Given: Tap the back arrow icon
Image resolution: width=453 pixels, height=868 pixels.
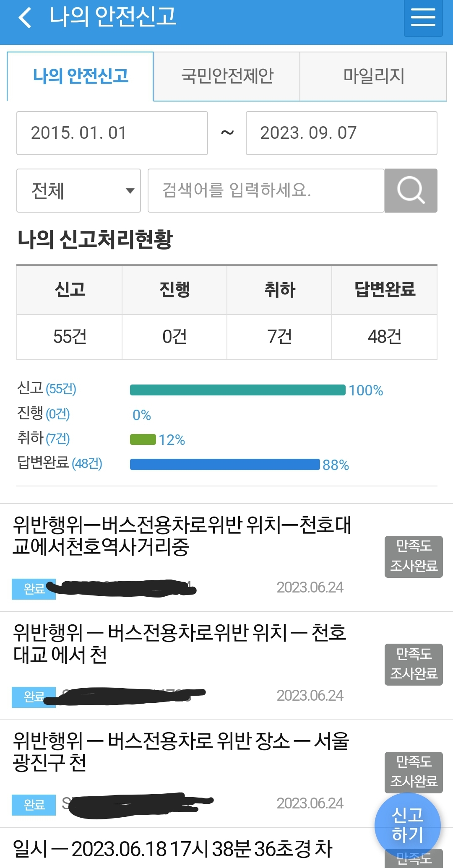Looking at the screenshot, I should (25, 18).
